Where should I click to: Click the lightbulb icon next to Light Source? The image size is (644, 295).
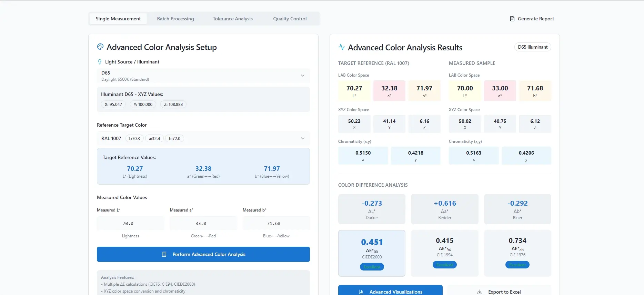click(x=100, y=62)
